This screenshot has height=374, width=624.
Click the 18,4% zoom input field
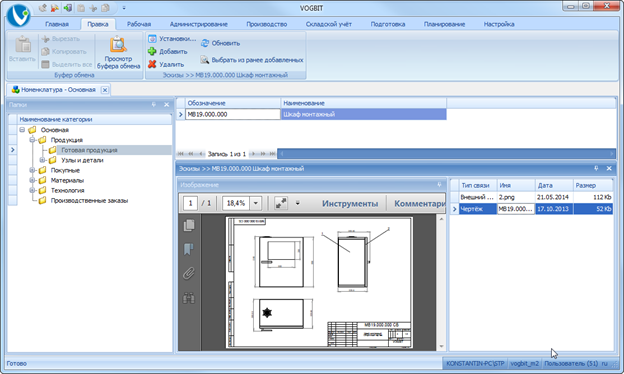pyautogui.click(x=236, y=203)
